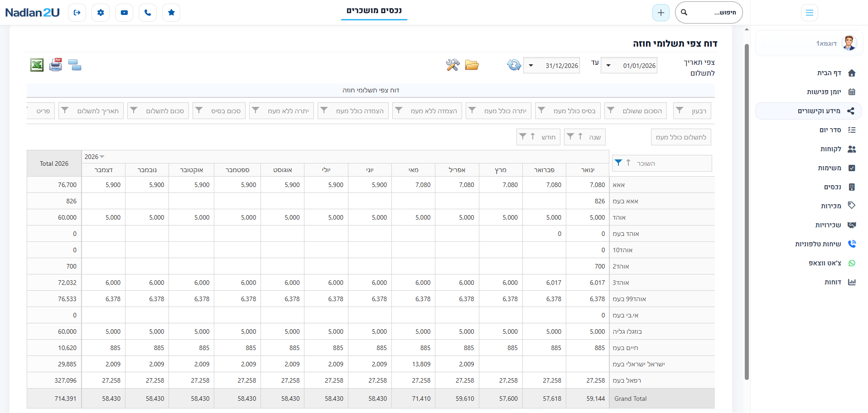Click filter funnel on רבעון field

[x=680, y=110]
